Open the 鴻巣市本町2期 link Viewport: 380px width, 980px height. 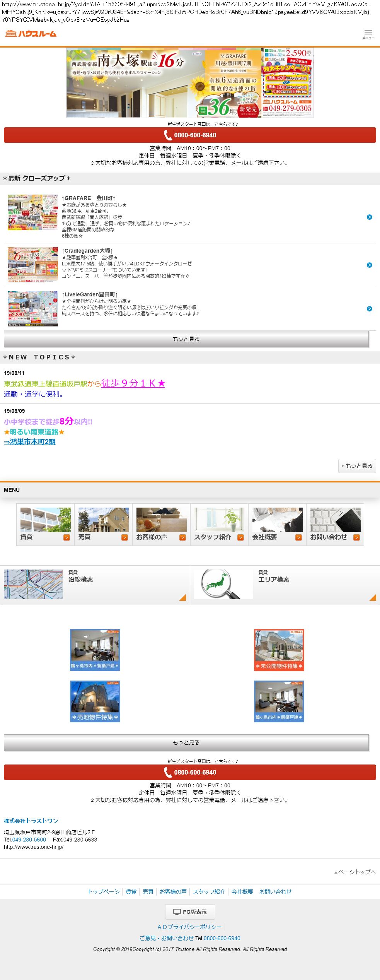click(x=30, y=441)
